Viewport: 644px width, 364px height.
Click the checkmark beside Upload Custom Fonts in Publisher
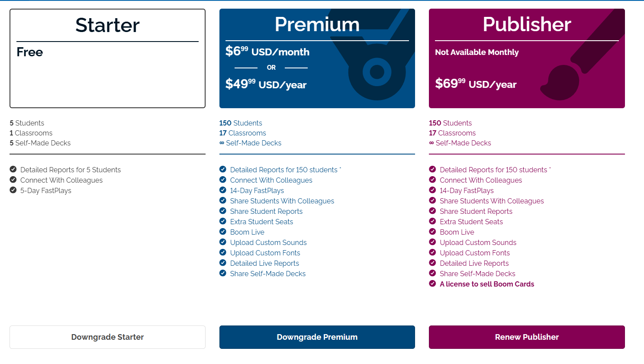[x=432, y=252]
